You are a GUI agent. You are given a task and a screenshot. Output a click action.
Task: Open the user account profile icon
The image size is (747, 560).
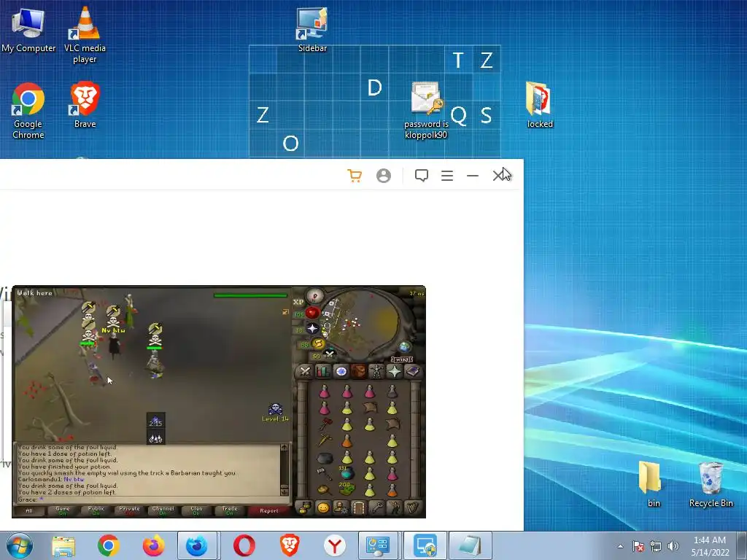(384, 176)
